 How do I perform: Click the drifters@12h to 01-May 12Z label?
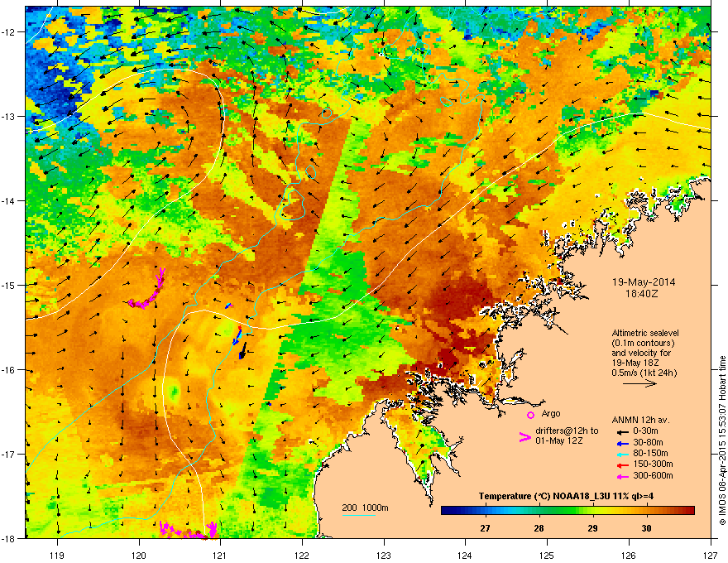567,435
